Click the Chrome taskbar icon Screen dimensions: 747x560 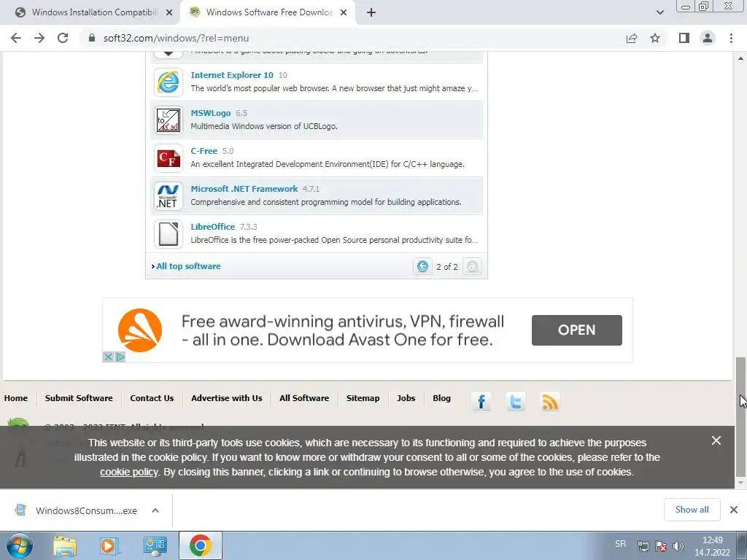click(201, 545)
